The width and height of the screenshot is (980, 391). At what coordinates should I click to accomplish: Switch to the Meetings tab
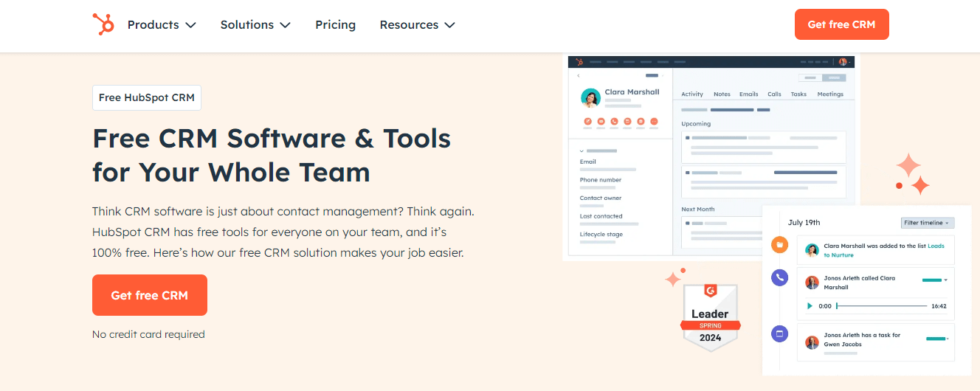pyautogui.click(x=830, y=94)
